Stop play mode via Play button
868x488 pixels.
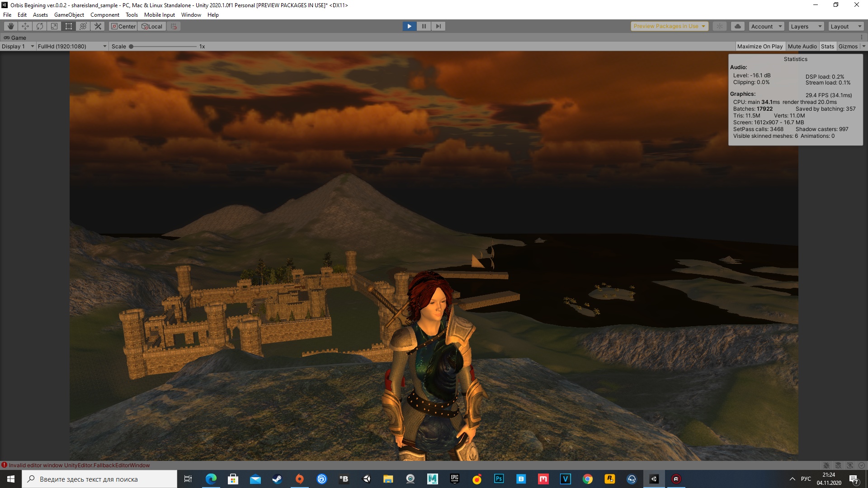[x=410, y=26]
